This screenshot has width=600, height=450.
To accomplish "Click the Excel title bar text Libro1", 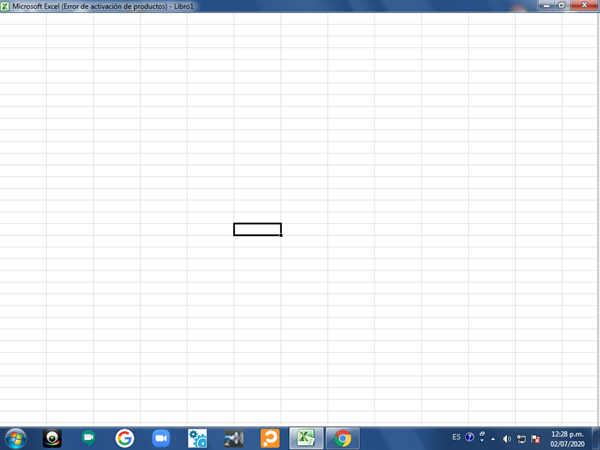I will [184, 7].
